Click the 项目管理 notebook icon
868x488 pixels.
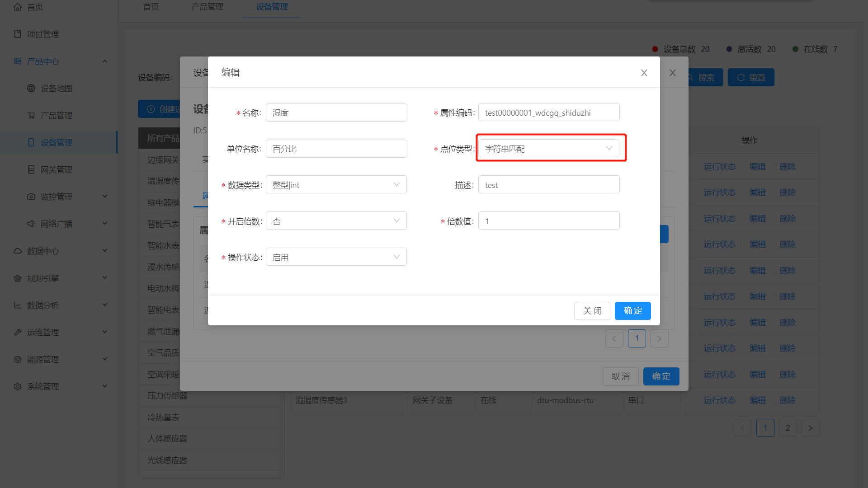(x=18, y=33)
